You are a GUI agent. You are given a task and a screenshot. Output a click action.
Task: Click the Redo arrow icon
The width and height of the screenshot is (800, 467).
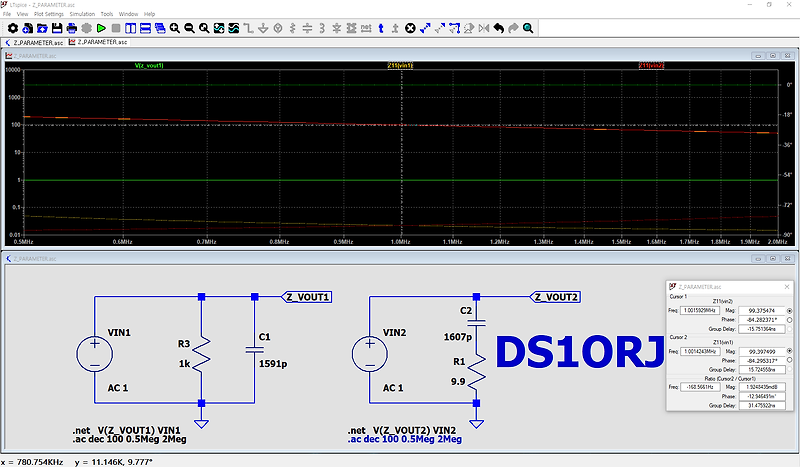pyautogui.click(x=513, y=29)
